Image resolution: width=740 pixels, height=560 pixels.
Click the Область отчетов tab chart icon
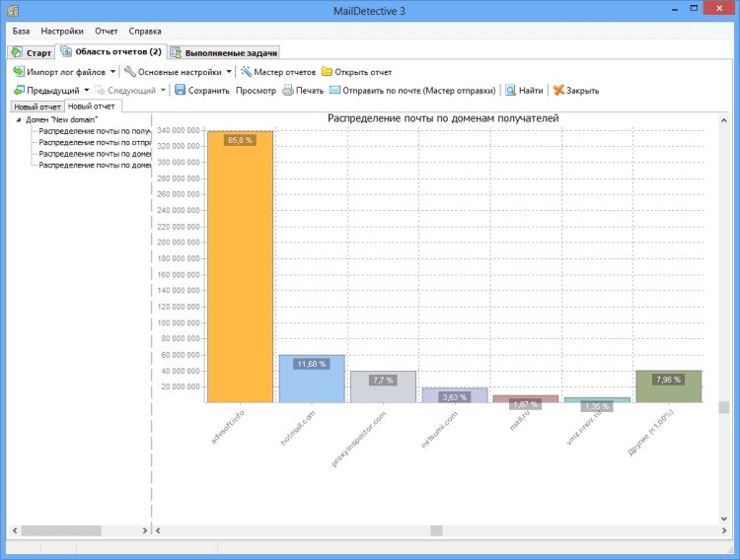click(65, 51)
